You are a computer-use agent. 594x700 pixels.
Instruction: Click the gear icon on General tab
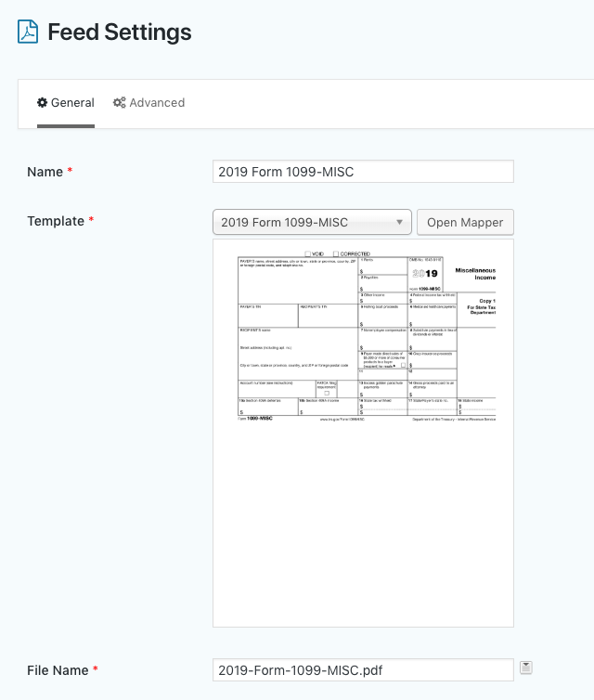point(43,103)
